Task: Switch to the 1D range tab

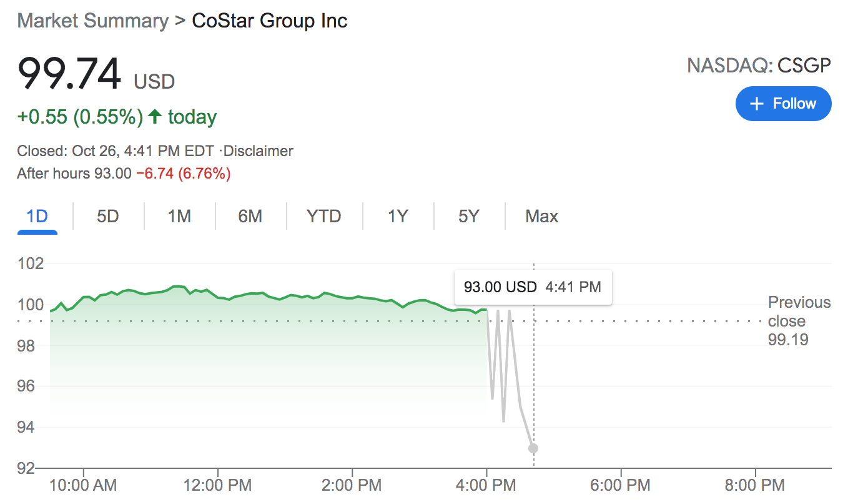Action: tap(37, 217)
